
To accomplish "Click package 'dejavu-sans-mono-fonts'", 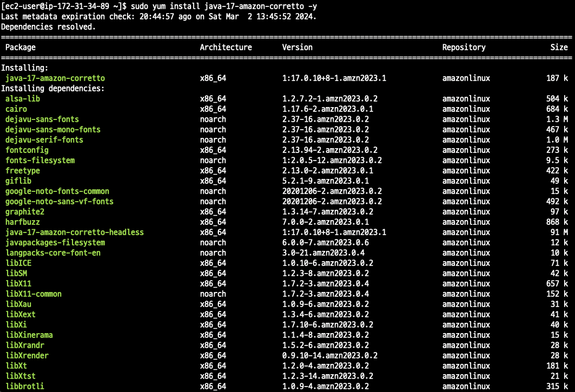I will click(53, 129).
